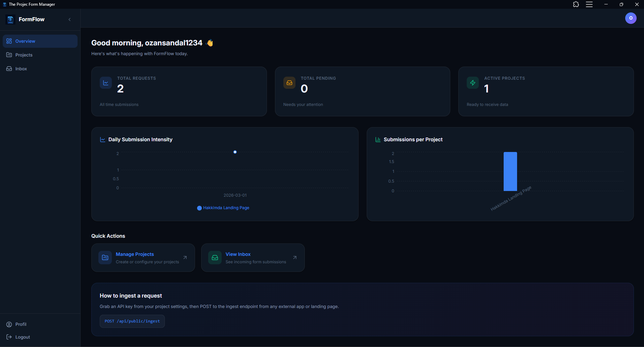Click the Total Requests chart icon
This screenshot has width=644, height=347.
pos(106,83)
